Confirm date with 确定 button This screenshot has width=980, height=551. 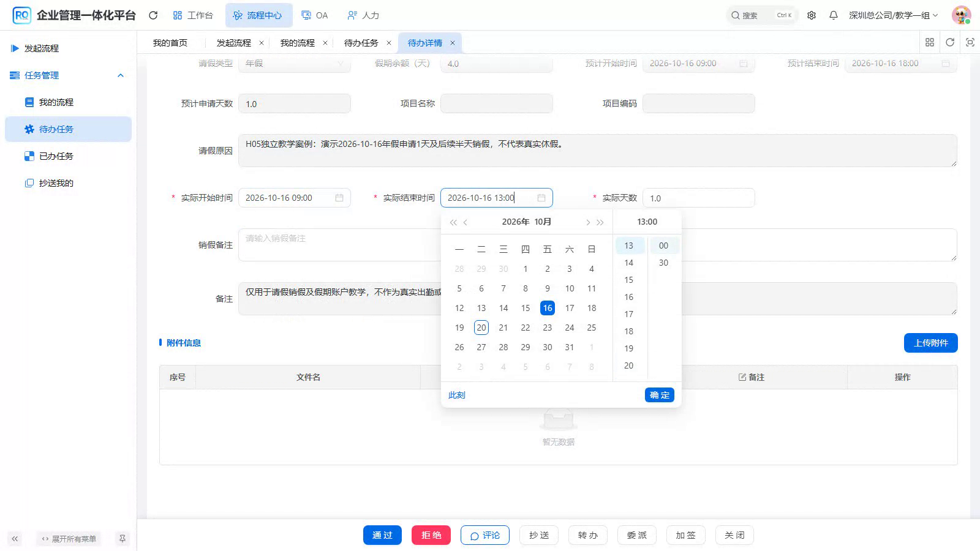click(x=660, y=395)
